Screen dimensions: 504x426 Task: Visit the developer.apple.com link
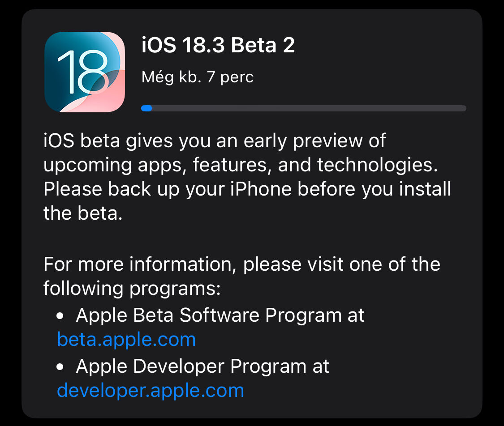tap(151, 391)
